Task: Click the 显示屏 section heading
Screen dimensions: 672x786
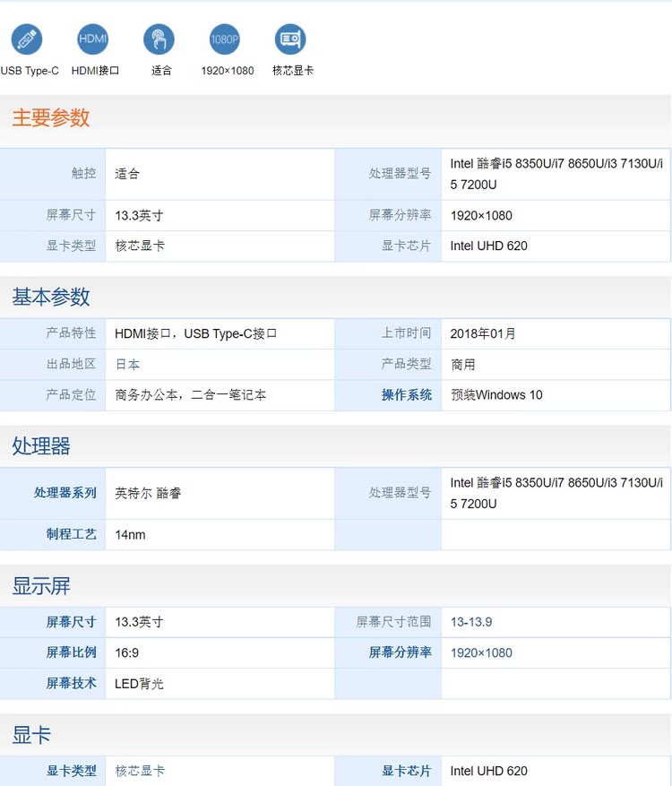Action: tap(41, 585)
